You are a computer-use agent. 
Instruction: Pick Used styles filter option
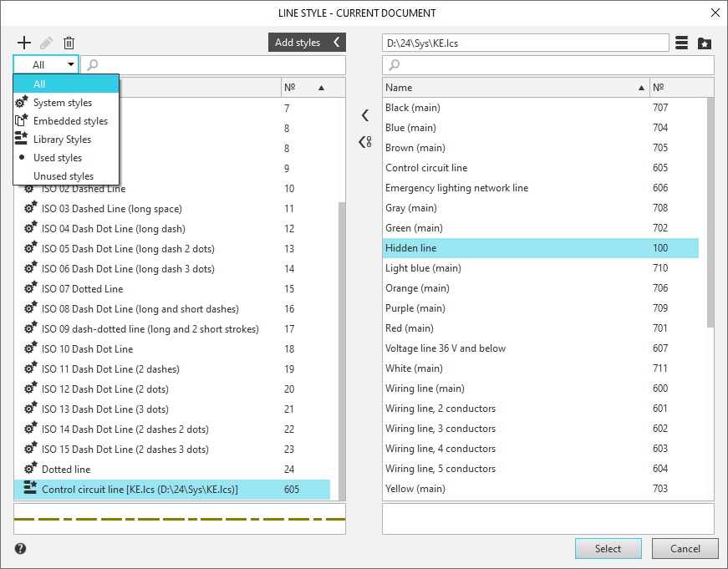point(58,158)
